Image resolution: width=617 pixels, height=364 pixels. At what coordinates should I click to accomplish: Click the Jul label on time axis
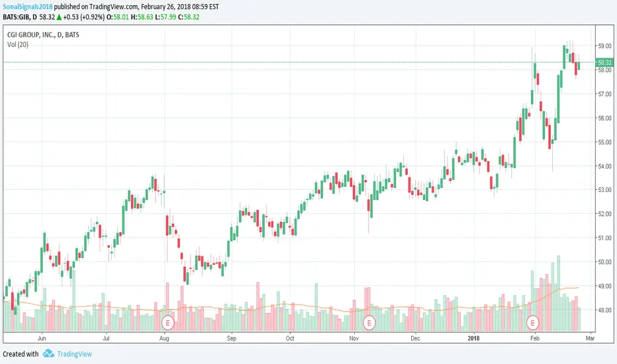pyautogui.click(x=106, y=338)
